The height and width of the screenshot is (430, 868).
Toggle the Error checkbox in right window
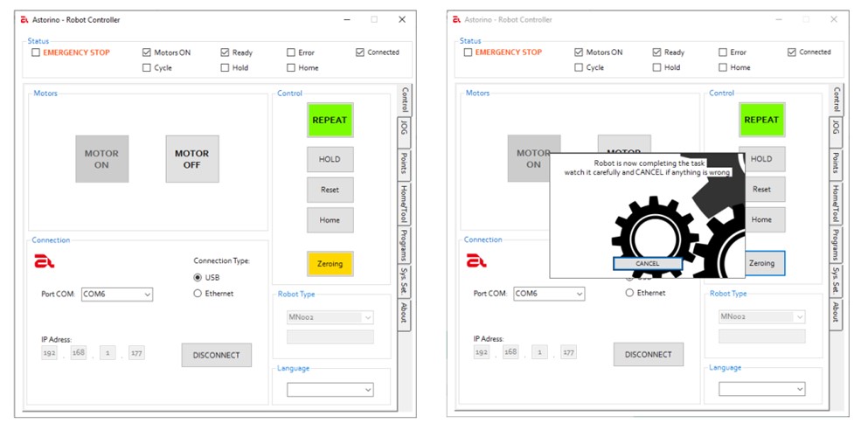pyautogui.click(x=723, y=52)
